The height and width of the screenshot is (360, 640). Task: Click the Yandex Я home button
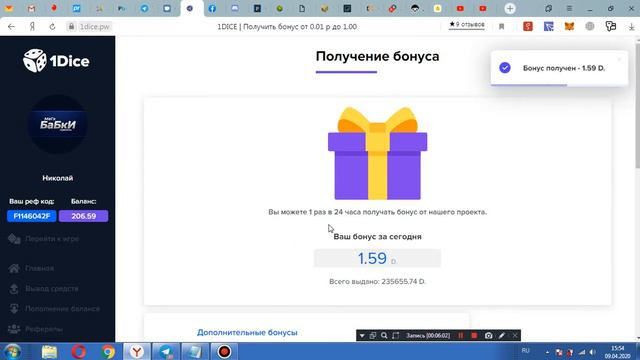pyautogui.click(x=32, y=27)
